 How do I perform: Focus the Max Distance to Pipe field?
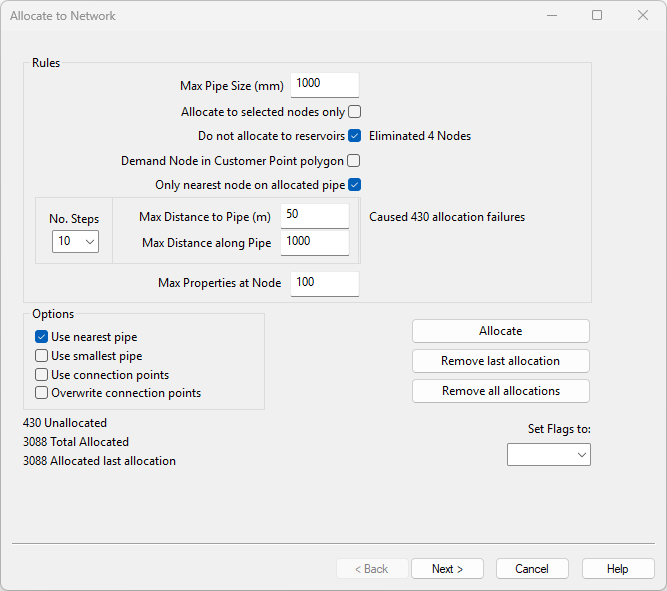tap(315, 215)
